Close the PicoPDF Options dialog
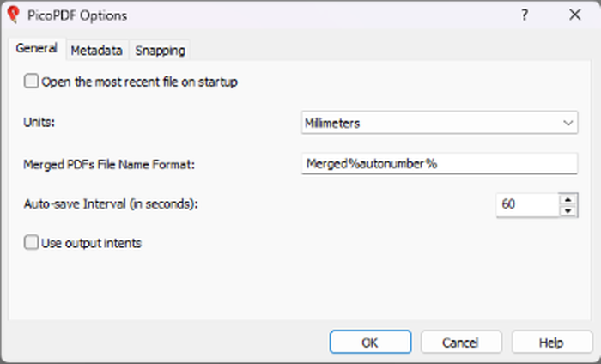 [575, 15]
